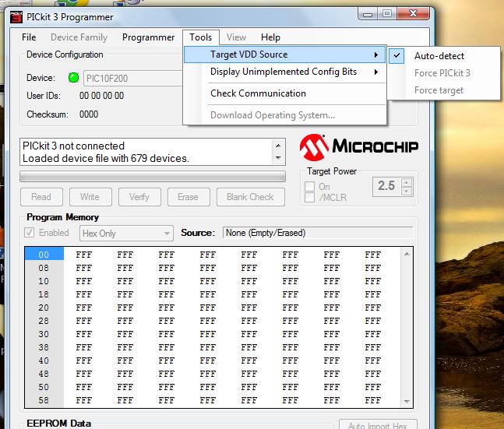Click the Verify button
This screenshot has height=429, width=504.
click(139, 197)
